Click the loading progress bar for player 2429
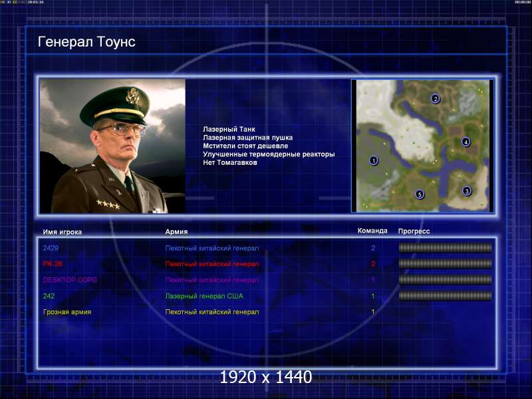 445,248
